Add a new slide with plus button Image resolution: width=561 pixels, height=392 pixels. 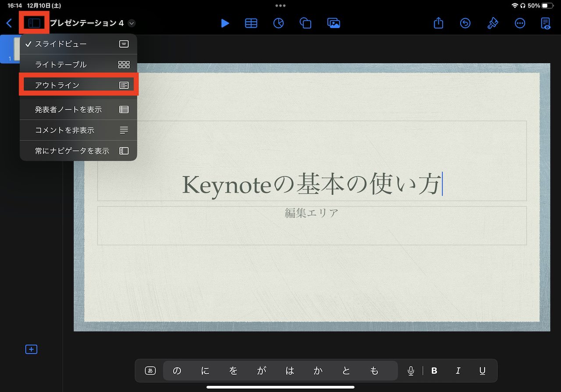pos(31,349)
